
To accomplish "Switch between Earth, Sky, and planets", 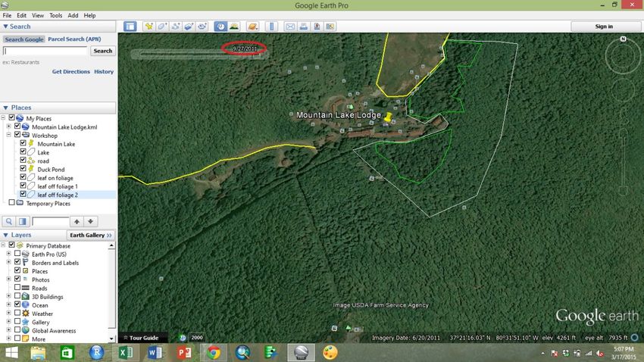I will (252, 27).
